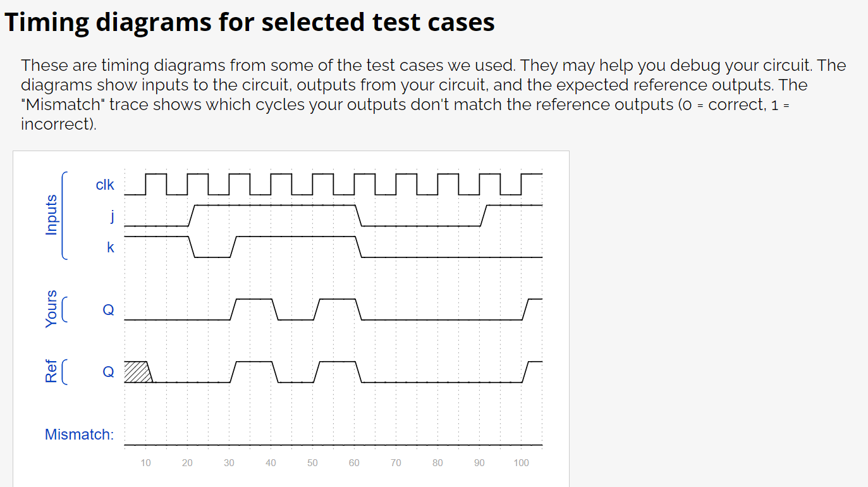868x487 pixels.
Task: Click time axis marker 80
Action: (437, 463)
